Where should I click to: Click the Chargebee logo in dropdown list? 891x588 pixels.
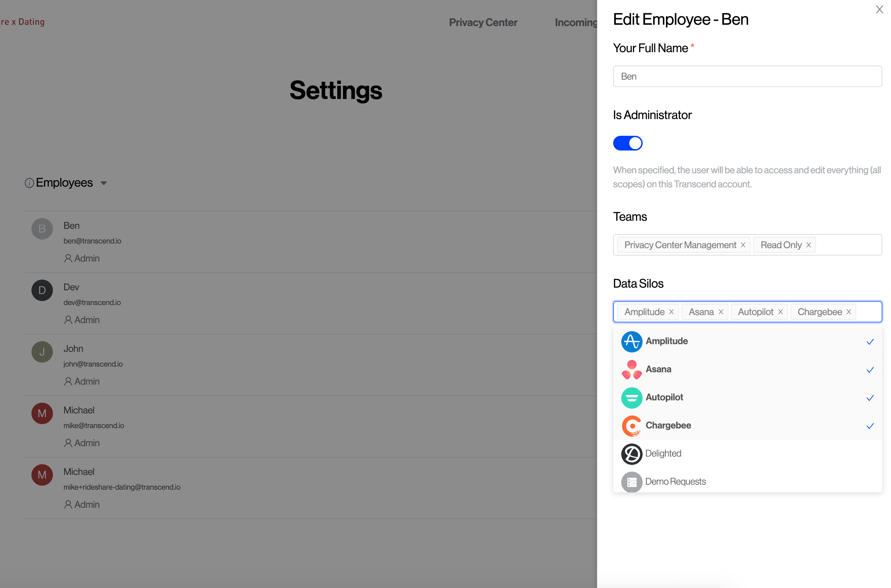click(631, 426)
